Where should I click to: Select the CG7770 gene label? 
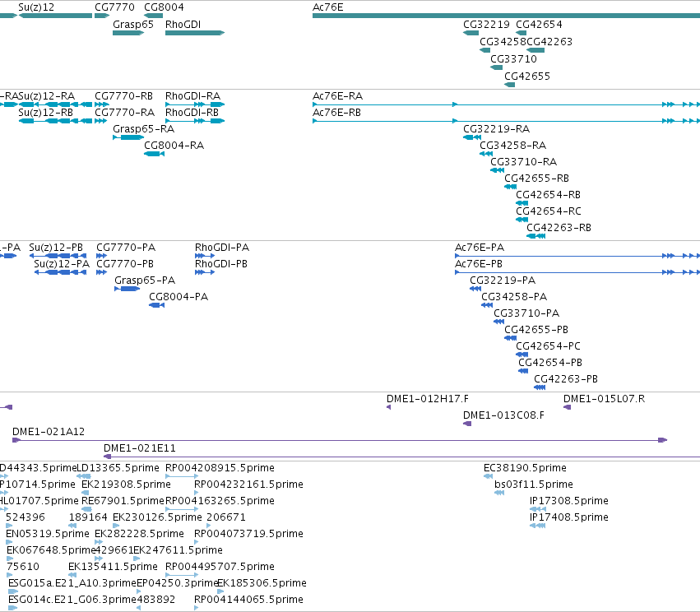click(114, 7)
